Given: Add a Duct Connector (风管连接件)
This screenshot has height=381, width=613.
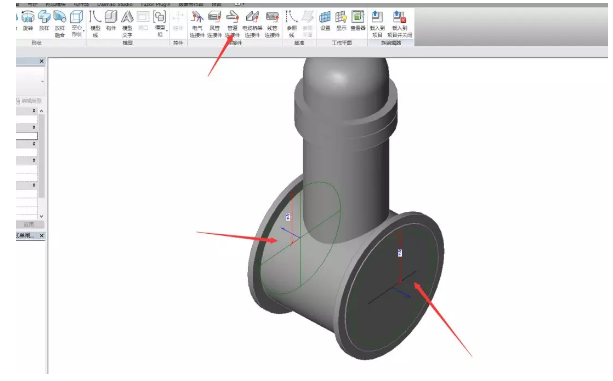Looking at the screenshot, I should [215, 24].
